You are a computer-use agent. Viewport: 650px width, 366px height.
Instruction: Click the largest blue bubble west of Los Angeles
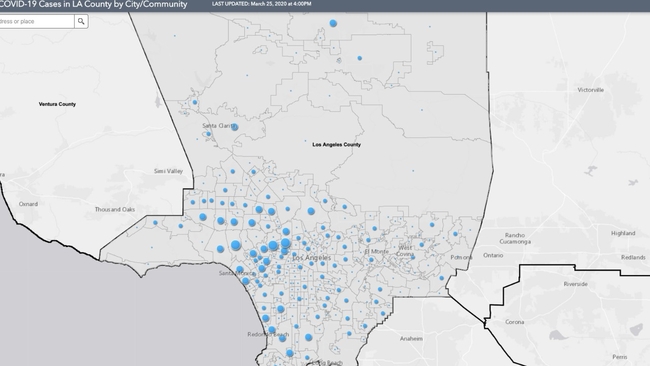236,245
